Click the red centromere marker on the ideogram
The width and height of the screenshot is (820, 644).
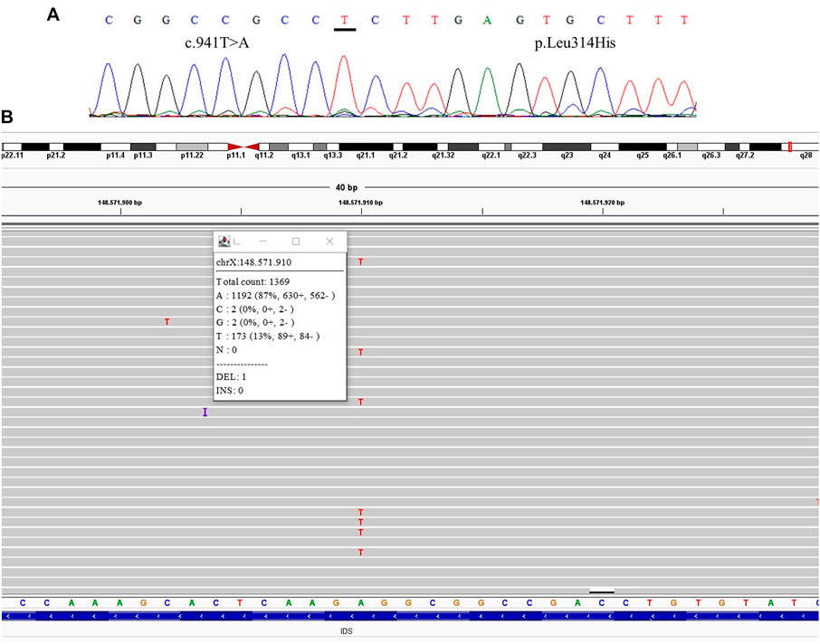pyautogui.click(x=243, y=147)
